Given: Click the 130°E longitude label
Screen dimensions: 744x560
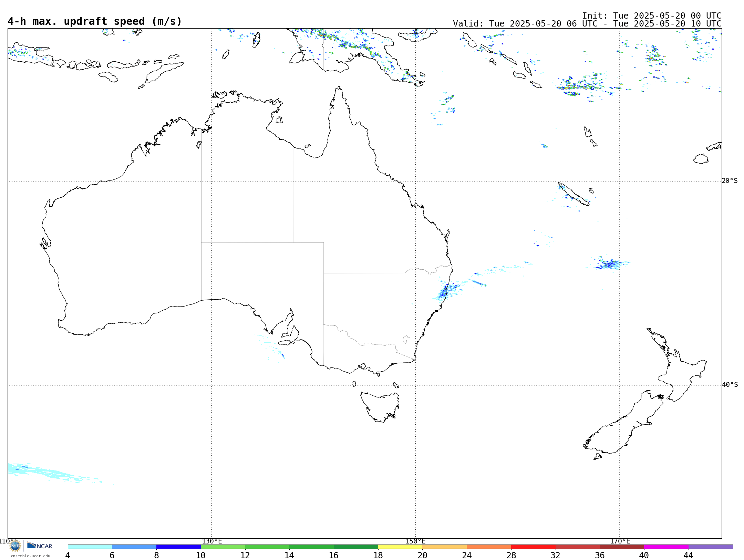Looking at the screenshot, I should click(212, 541).
